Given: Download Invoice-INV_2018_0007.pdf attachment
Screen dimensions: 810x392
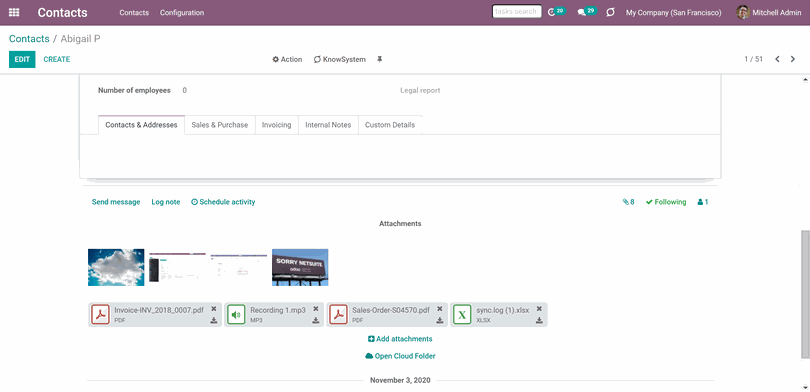Looking at the screenshot, I should 214,321.
